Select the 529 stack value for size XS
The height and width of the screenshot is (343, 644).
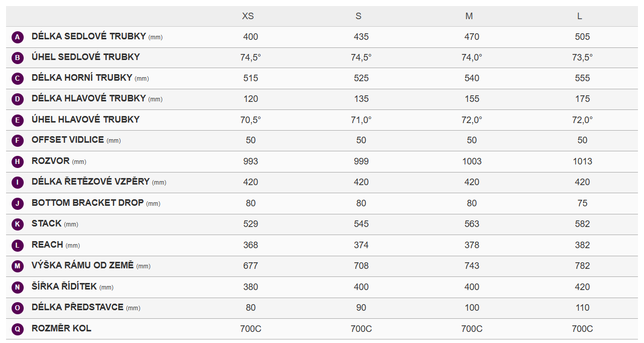point(250,224)
